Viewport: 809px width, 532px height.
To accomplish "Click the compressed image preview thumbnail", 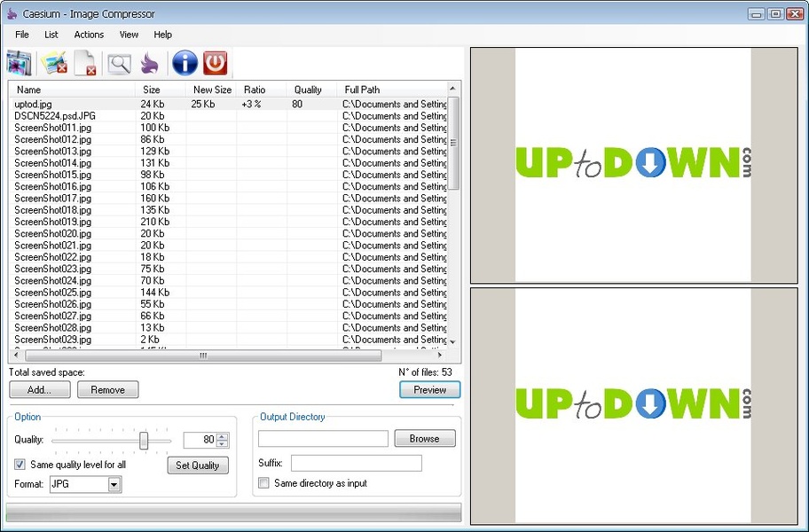I will (633, 406).
